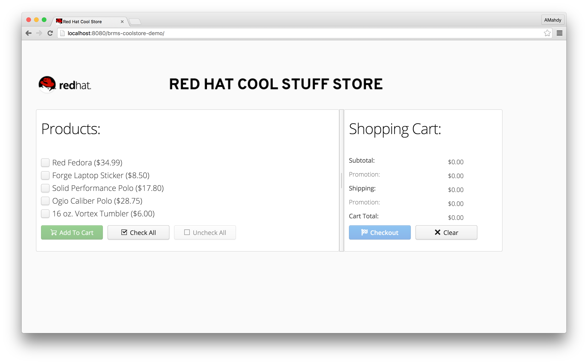
Task: Enable Ogio Caliber Polo checkbox
Action: [x=45, y=201]
